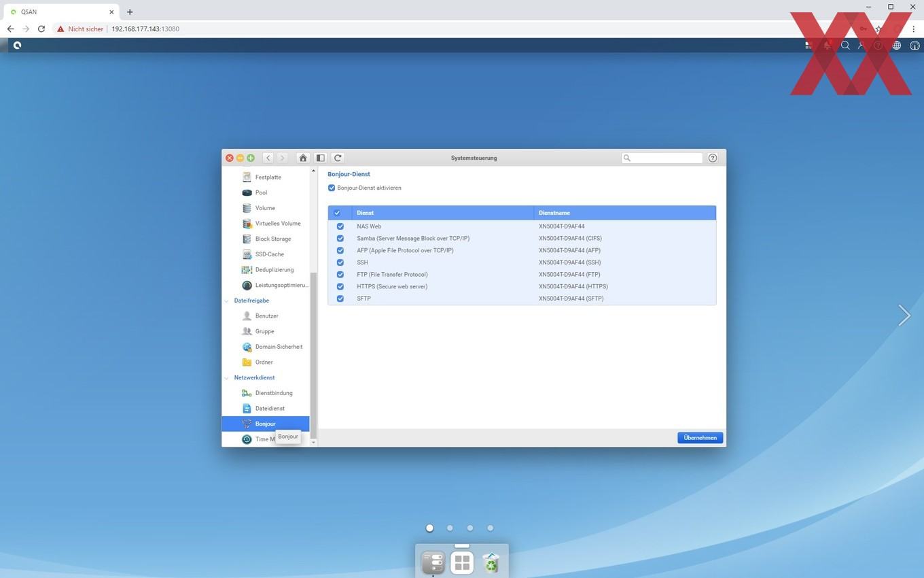The width and height of the screenshot is (924, 578).
Task: Uncheck the HTTPS service checkbox
Action: [340, 286]
